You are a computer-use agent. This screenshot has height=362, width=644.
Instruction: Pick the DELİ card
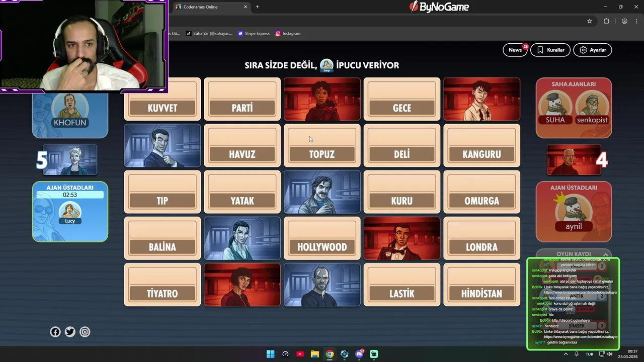pos(402,146)
